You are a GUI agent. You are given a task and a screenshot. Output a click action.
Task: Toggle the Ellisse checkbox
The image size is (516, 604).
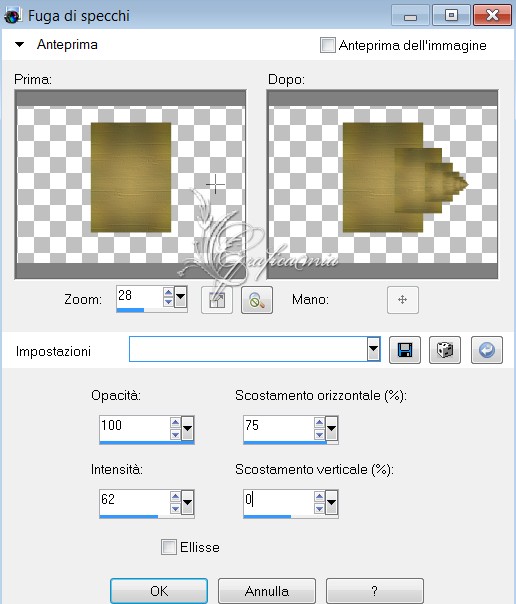click(169, 547)
